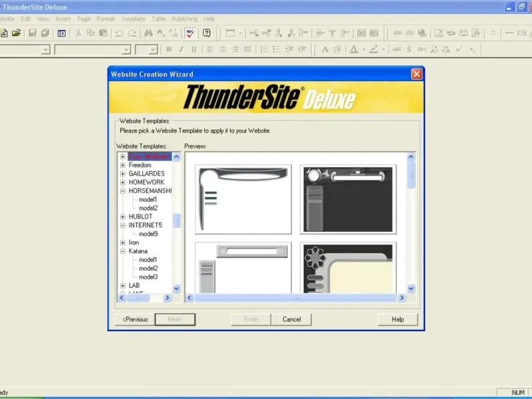Click the superscript x² icon

(x=459, y=49)
